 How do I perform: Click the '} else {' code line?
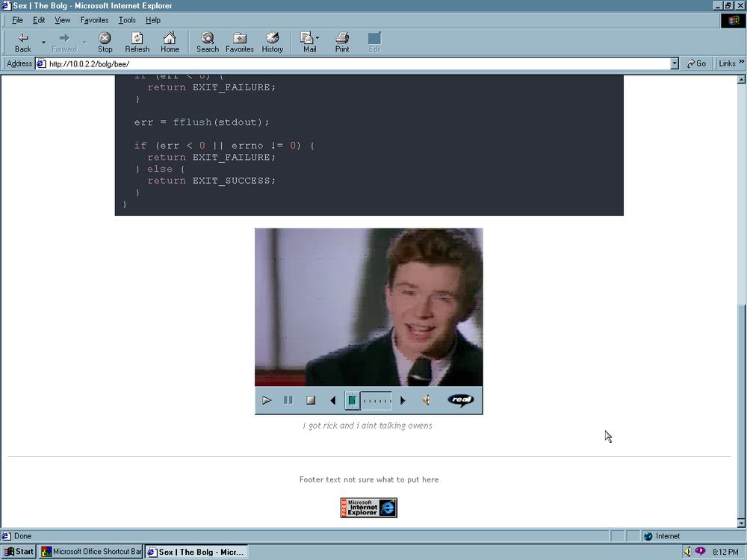[x=160, y=169]
